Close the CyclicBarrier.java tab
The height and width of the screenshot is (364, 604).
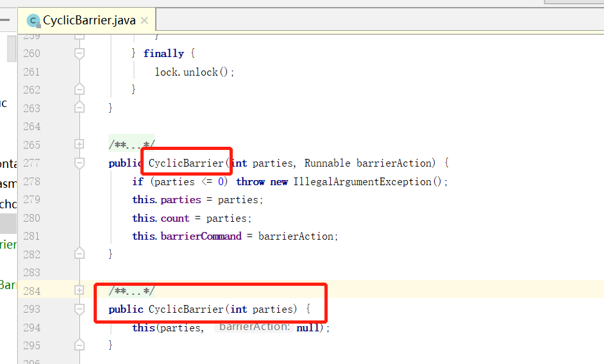point(144,21)
